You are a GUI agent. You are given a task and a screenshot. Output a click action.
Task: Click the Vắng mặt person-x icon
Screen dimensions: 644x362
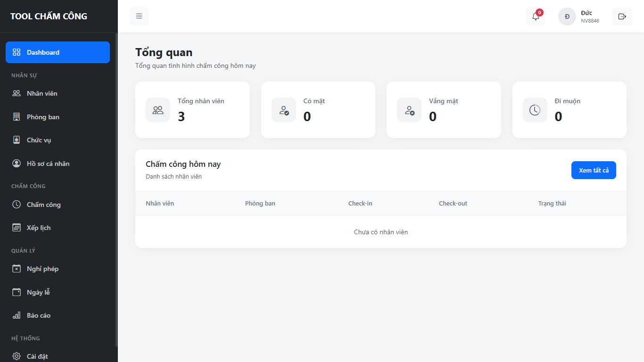coord(409,110)
